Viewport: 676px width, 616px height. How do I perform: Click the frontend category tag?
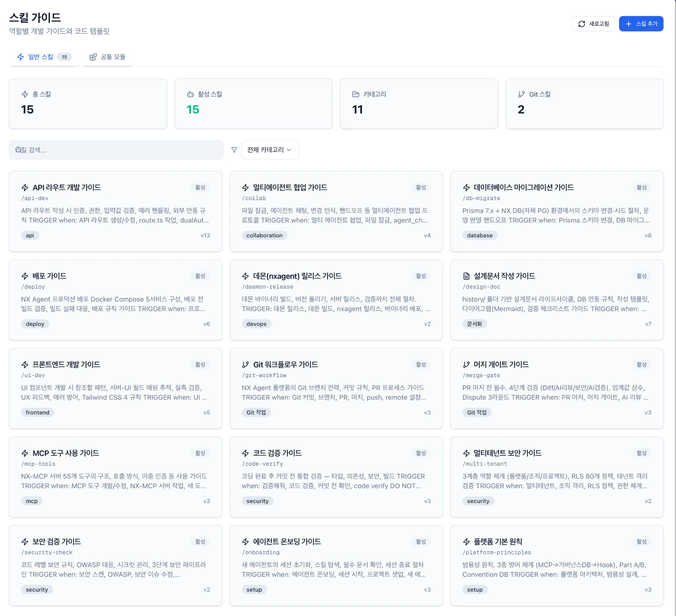38,412
